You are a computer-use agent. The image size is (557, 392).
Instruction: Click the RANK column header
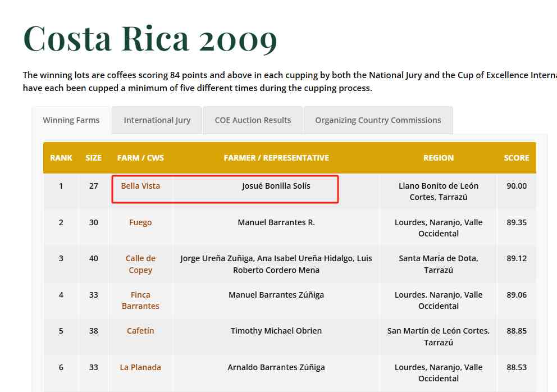click(61, 158)
